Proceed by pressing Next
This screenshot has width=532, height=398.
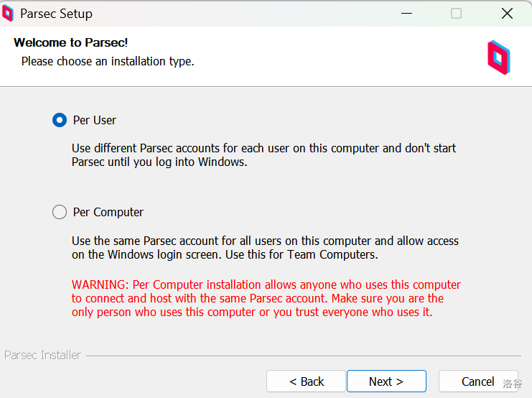[386, 381]
